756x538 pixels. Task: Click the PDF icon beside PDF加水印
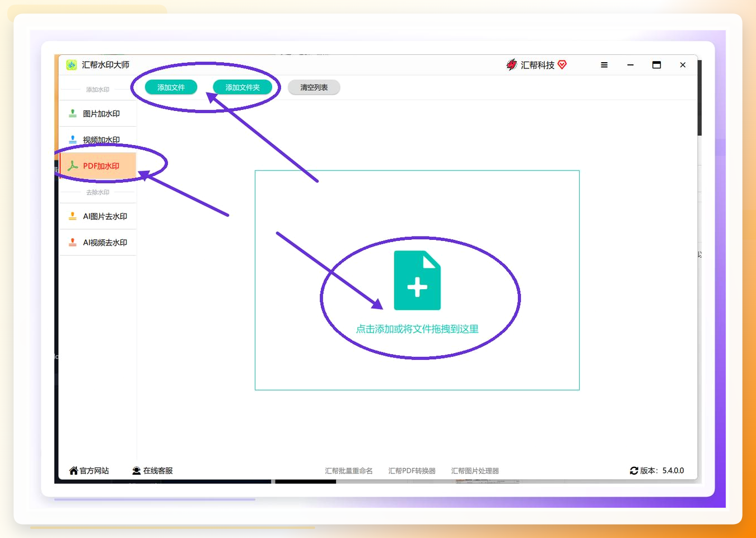pyautogui.click(x=73, y=166)
